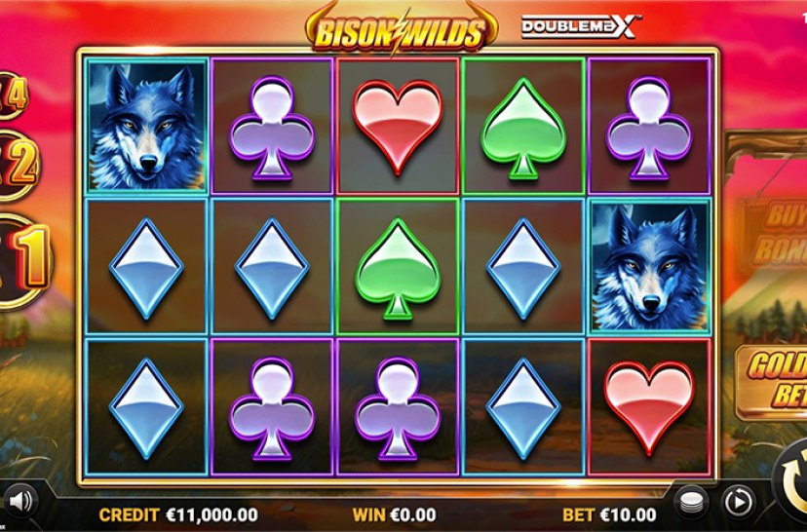Toggle the Golden Bet option
Image resolution: width=807 pixels, height=532 pixels.
point(773,381)
